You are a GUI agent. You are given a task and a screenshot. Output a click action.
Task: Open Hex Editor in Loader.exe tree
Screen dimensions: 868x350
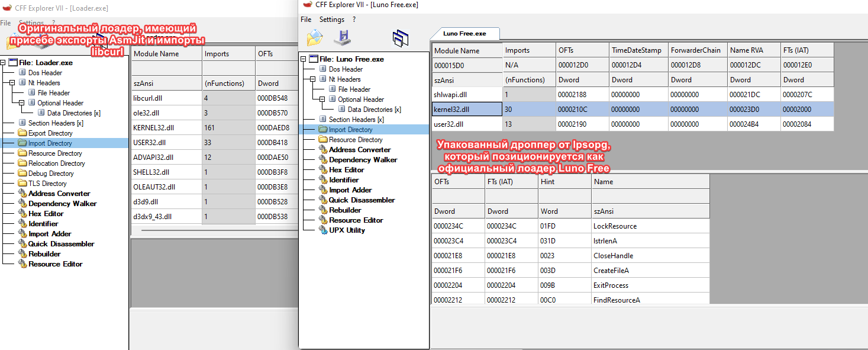[x=46, y=214]
